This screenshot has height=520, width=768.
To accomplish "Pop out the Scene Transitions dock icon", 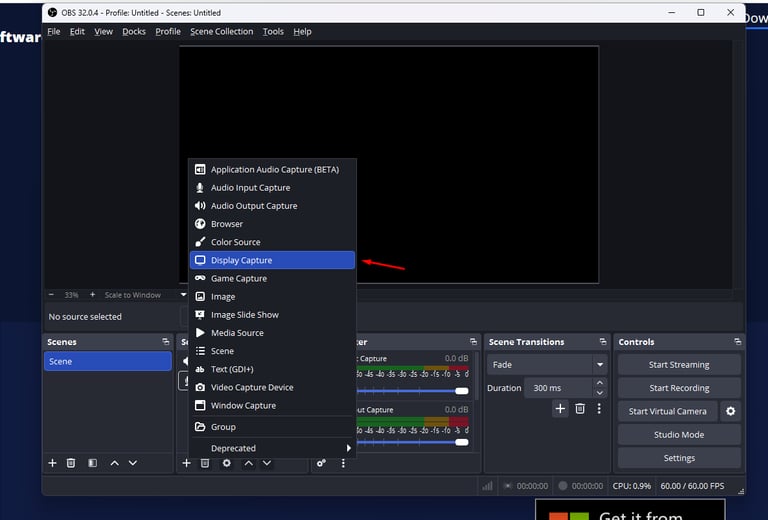I will (603, 342).
